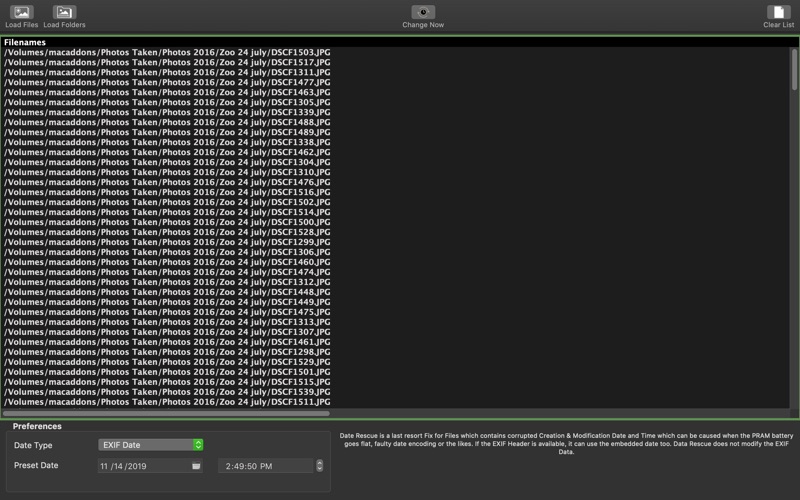Click the Load Folders toolbar icon
This screenshot has width=800, height=500.
point(64,12)
